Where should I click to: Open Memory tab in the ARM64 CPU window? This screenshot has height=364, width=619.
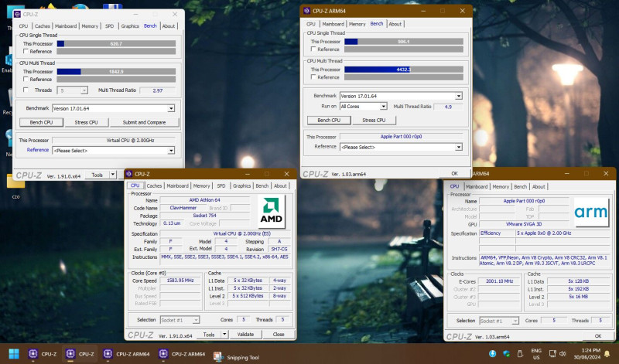tap(501, 187)
